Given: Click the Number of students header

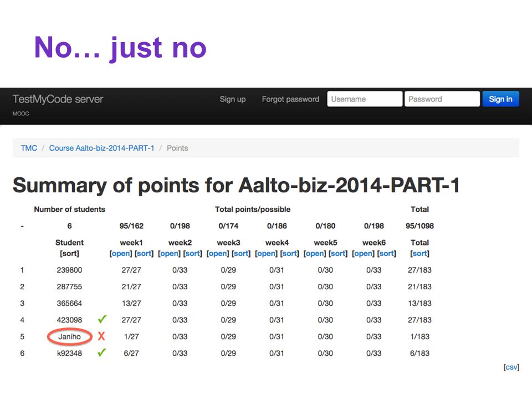Looking at the screenshot, I should coord(69,209).
